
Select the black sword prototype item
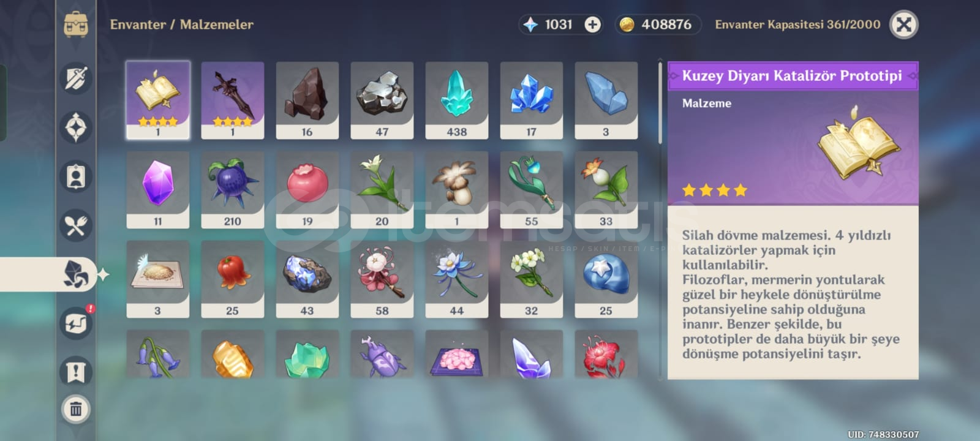pyautogui.click(x=233, y=100)
